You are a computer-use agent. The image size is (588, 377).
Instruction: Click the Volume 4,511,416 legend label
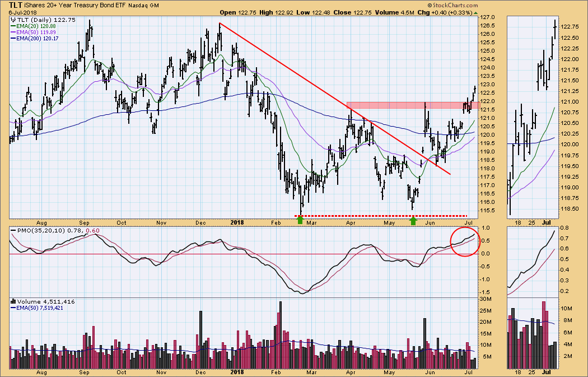pyautogui.click(x=46, y=301)
